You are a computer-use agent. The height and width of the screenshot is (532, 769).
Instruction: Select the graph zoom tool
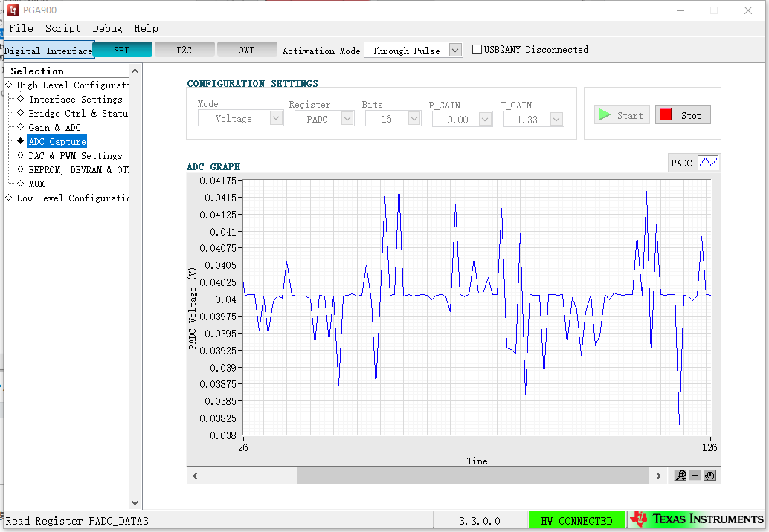click(x=680, y=476)
